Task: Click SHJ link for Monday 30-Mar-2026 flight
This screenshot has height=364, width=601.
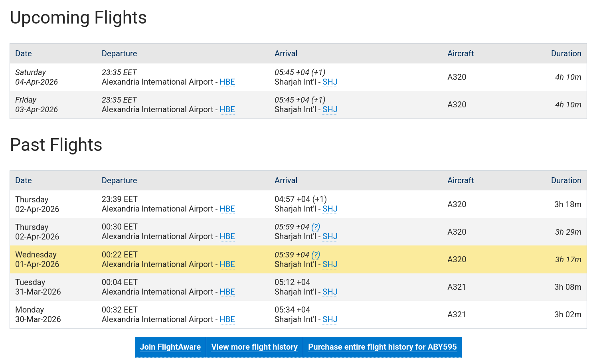Action: point(330,319)
